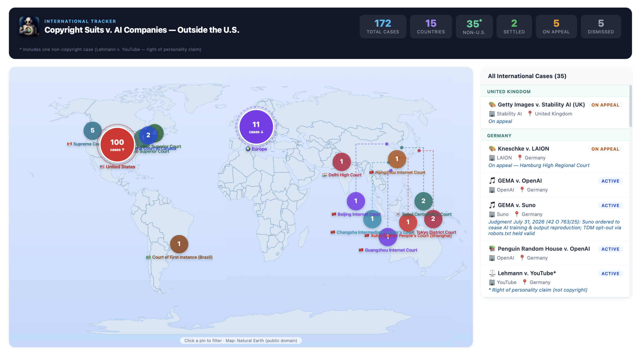
Task: Click the US flag beside United States
Action: tap(102, 167)
